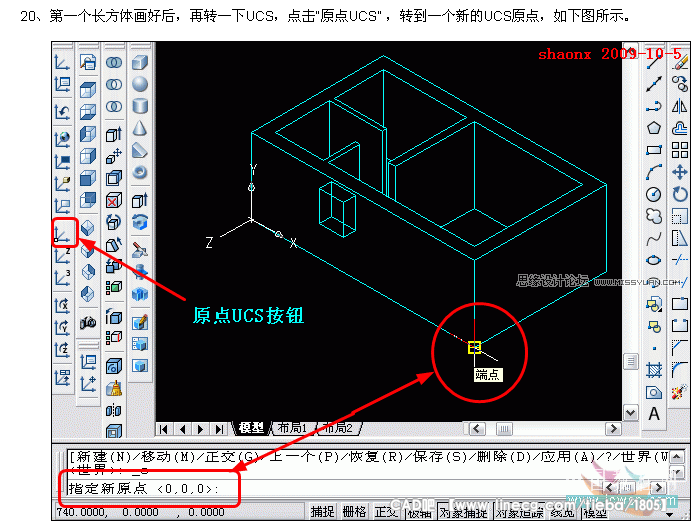Click the Named Views icon
This screenshot has height=522, width=696.
(x=88, y=63)
